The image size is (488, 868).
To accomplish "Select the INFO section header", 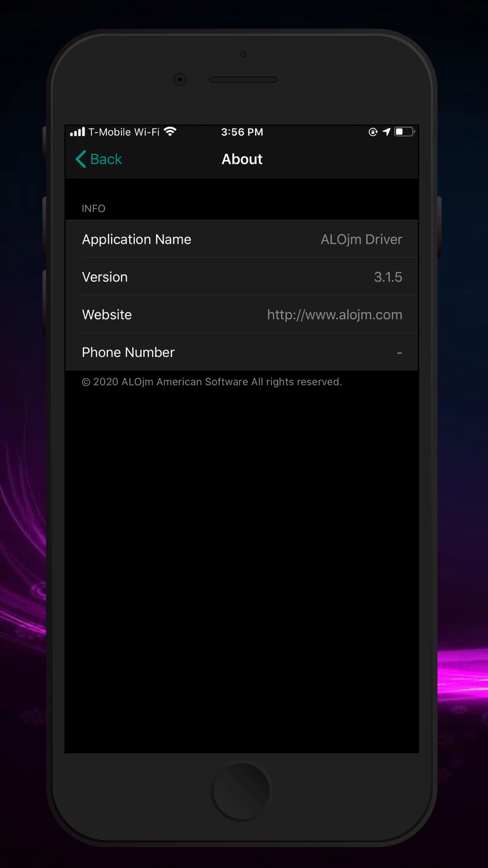I will [x=94, y=208].
